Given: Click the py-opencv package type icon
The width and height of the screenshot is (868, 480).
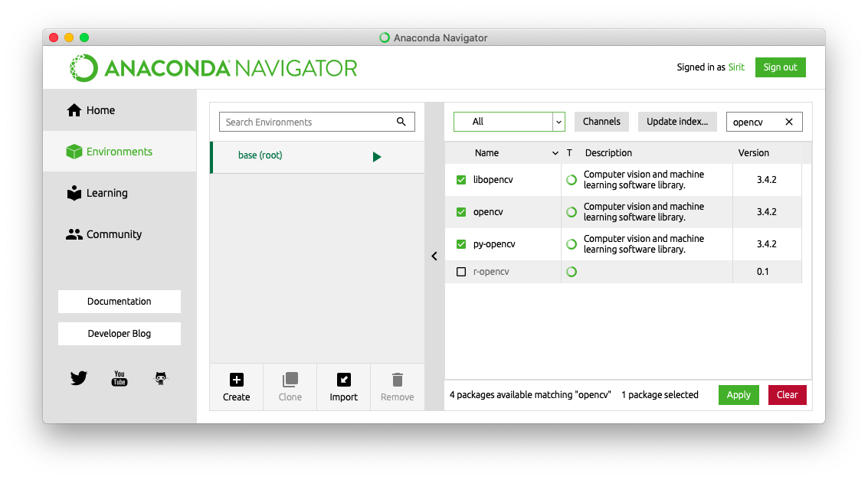Looking at the screenshot, I should click(572, 244).
